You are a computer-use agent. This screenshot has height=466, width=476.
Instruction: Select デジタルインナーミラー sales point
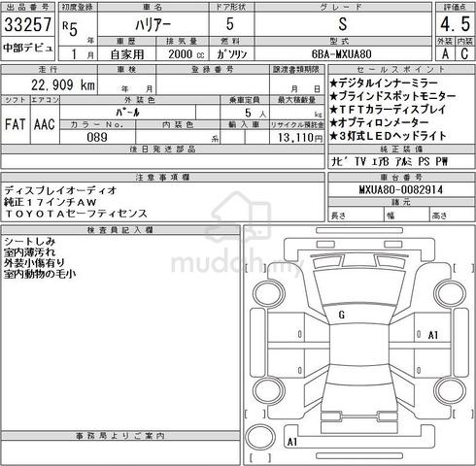click(384, 83)
